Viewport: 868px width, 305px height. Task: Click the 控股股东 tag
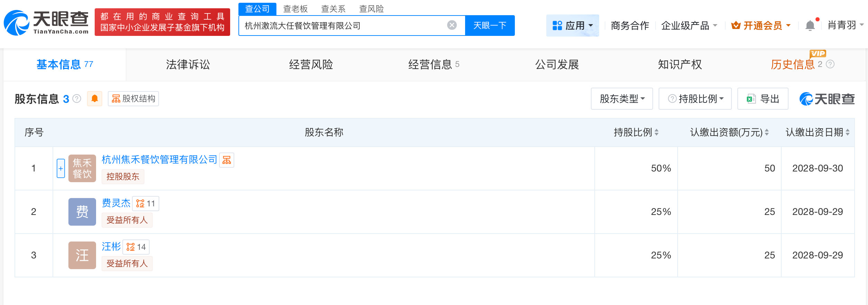pos(123,177)
